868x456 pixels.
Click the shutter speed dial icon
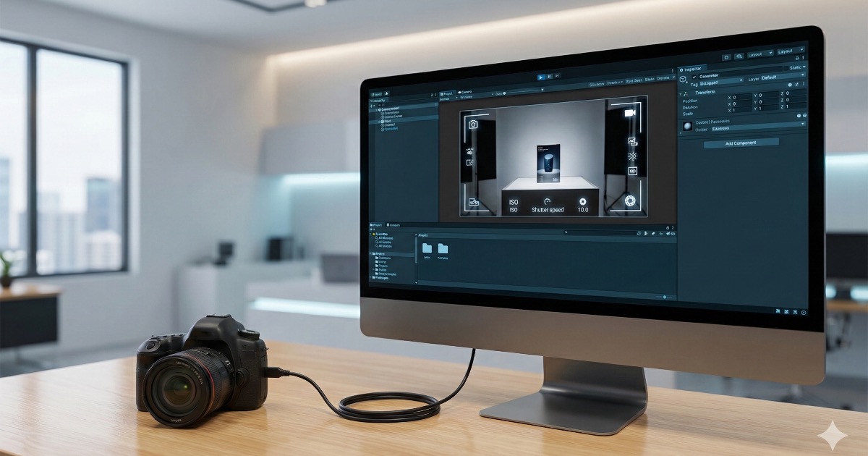(547, 201)
